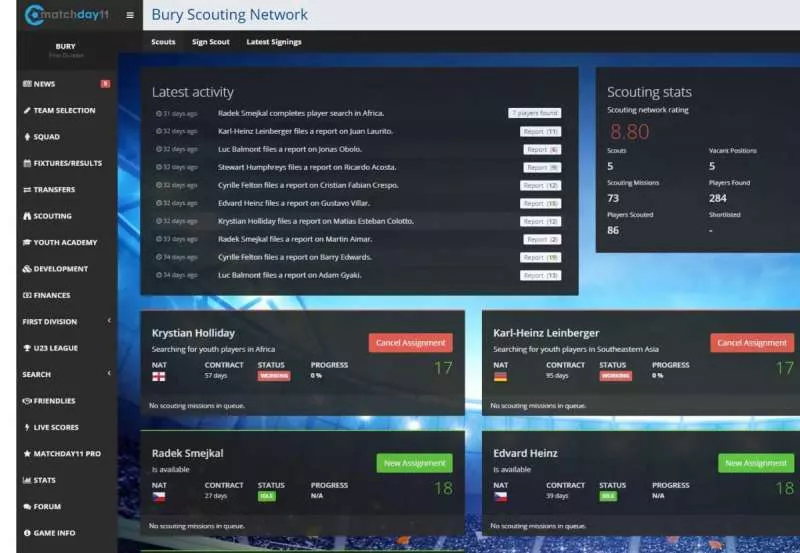
Task: Go to Team Selection in sidebar
Action: point(64,110)
